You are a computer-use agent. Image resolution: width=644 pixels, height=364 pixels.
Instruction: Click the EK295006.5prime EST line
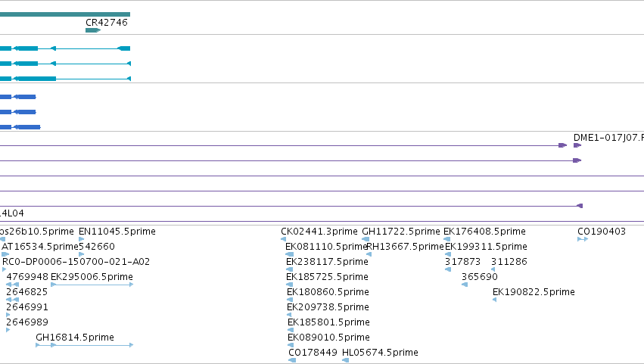pos(92,285)
